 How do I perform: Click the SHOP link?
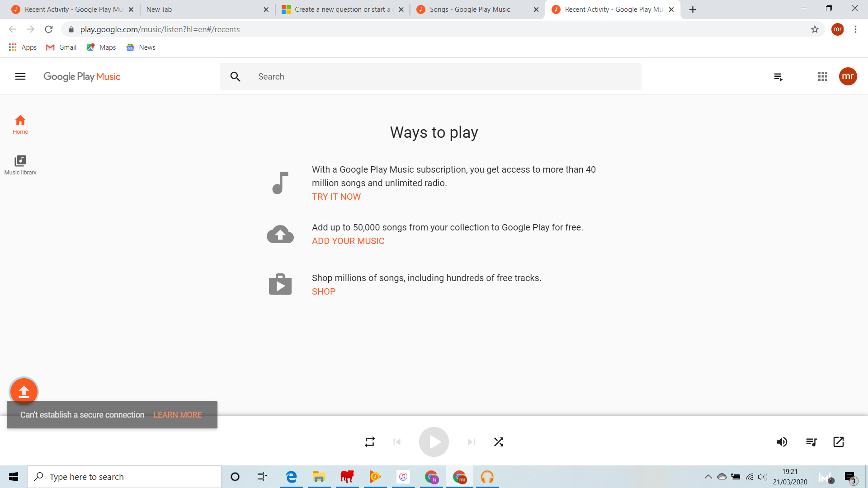pos(324,291)
